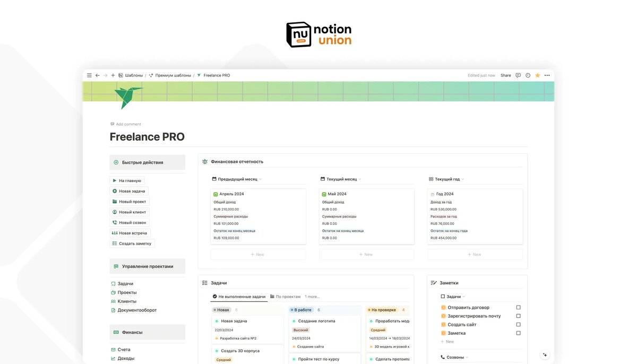Click the scales icon beside Финансовая отчетность
Image resolution: width=637 pixels, height=364 pixels.
pyautogui.click(x=205, y=162)
